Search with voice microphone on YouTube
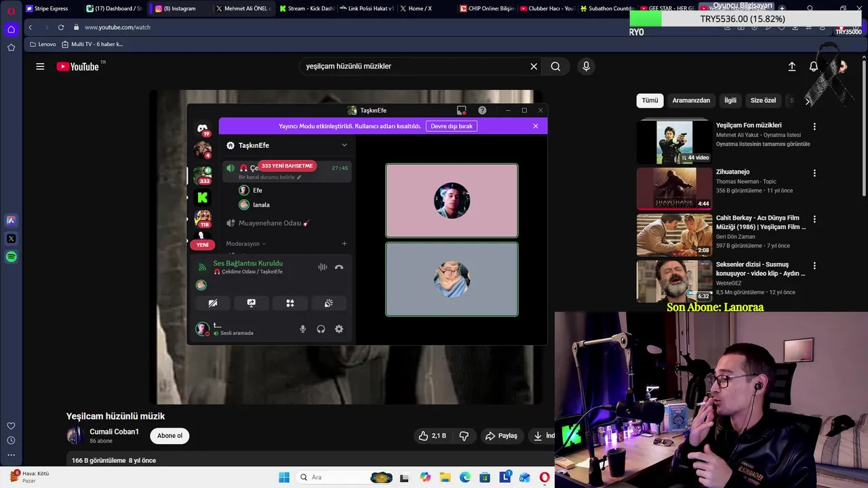Screen dimensions: 868x488 587,66
